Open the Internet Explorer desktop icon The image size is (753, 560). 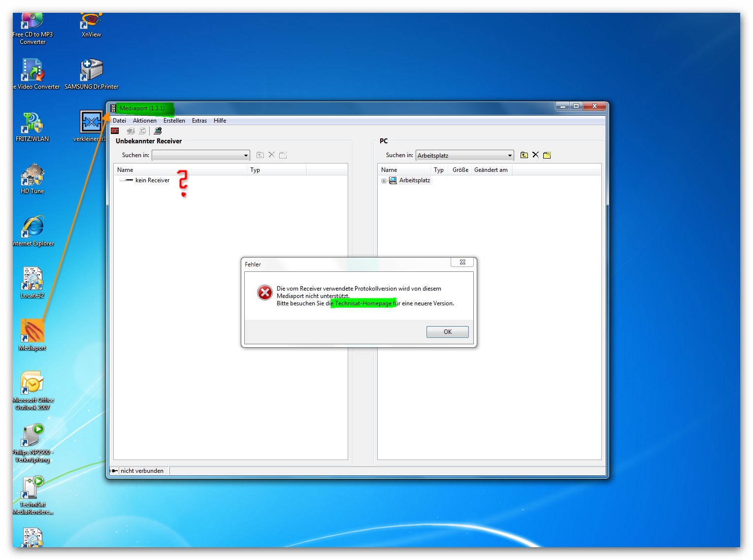tap(33, 231)
